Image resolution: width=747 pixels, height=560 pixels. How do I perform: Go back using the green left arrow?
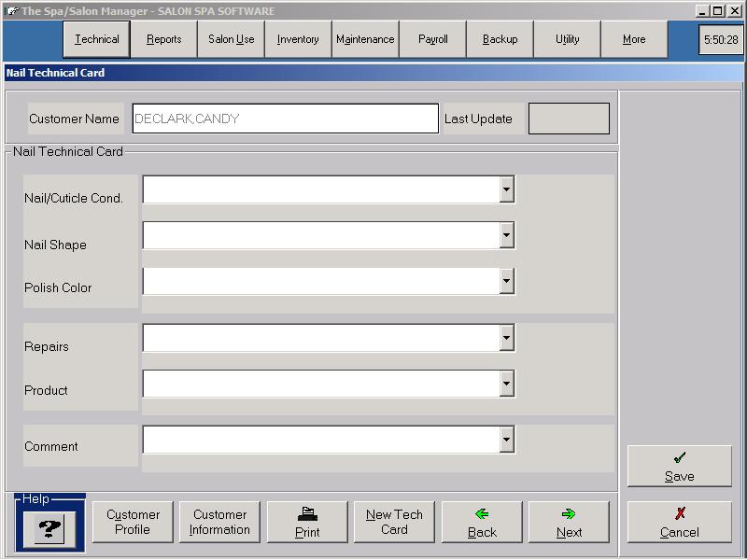(482, 522)
